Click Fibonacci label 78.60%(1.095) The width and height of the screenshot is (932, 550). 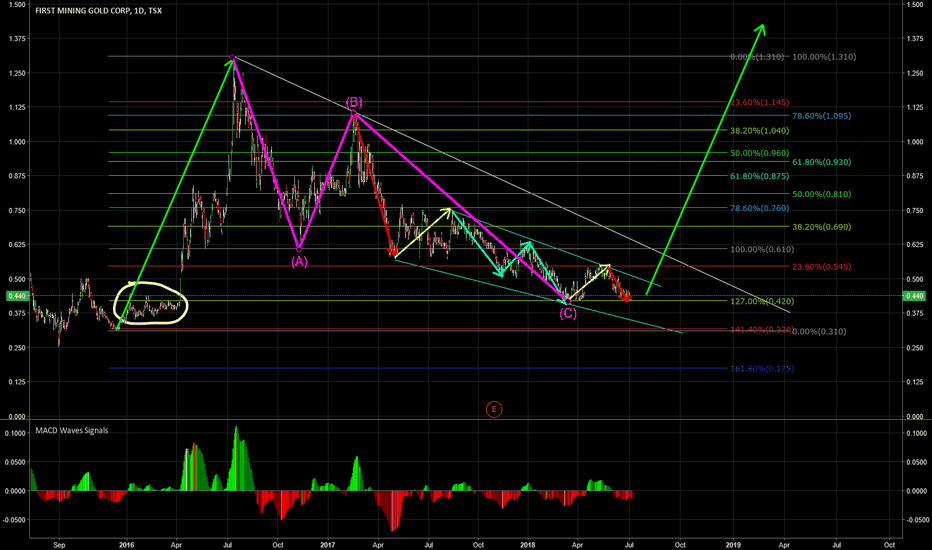point(821,116)
